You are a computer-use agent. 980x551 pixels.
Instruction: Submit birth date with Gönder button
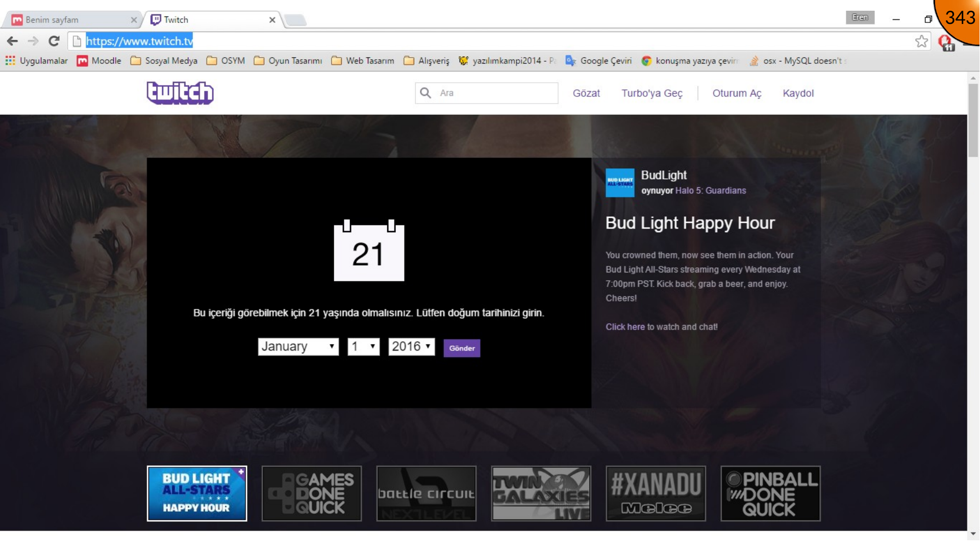coord(462,348)
